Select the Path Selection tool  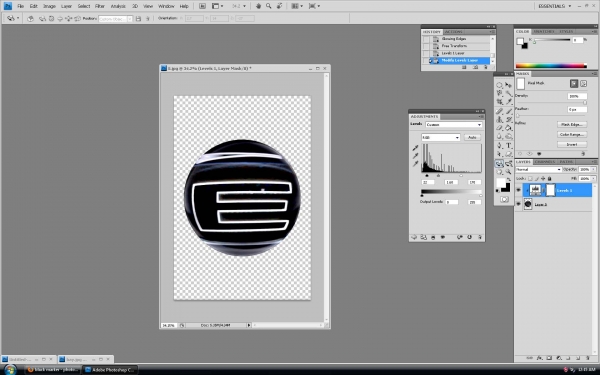[x=500, y=154]
